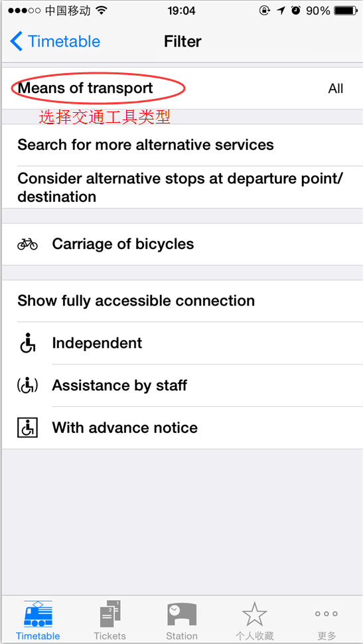Enable Assistance by staff option
Image resolution: width=363 pixels, height=644 pixels.
point(182,385)
